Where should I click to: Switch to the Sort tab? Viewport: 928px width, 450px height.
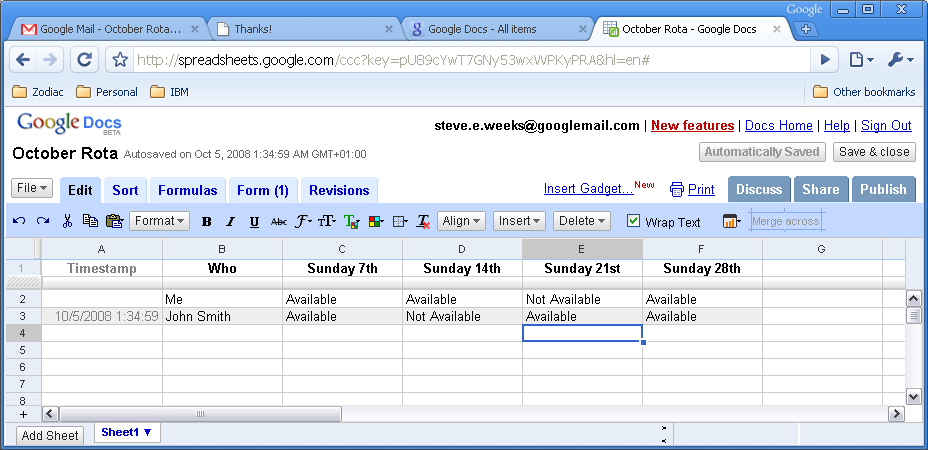[125, 190]
